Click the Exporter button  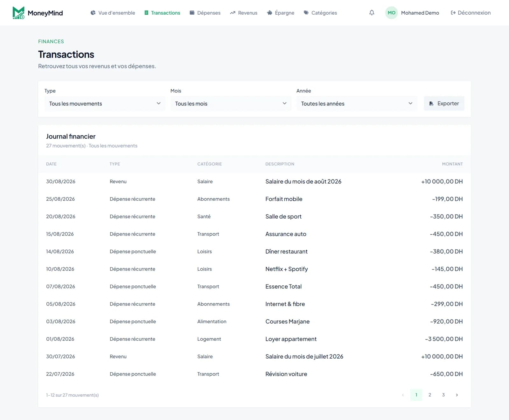click(444, 103)
